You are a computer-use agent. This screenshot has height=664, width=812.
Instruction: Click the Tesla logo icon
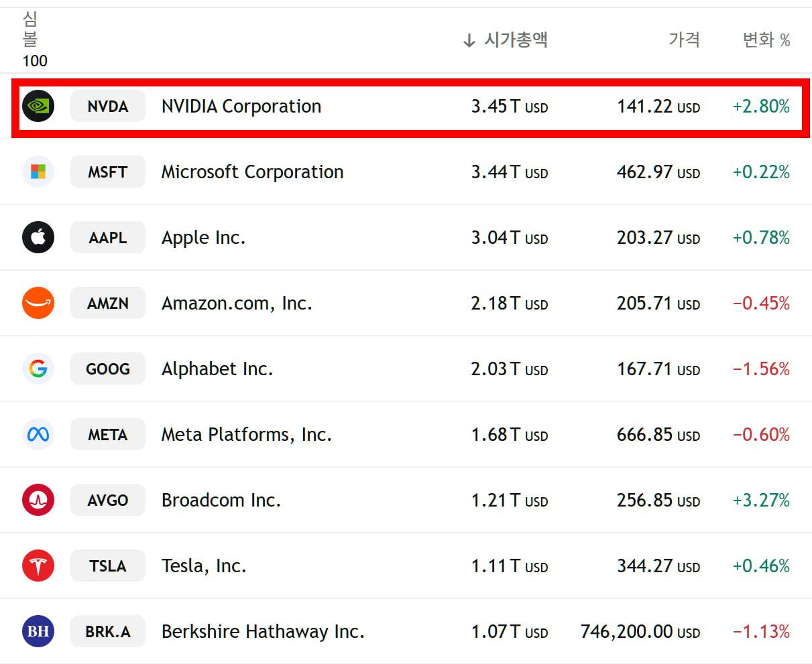tap(38, 566)
